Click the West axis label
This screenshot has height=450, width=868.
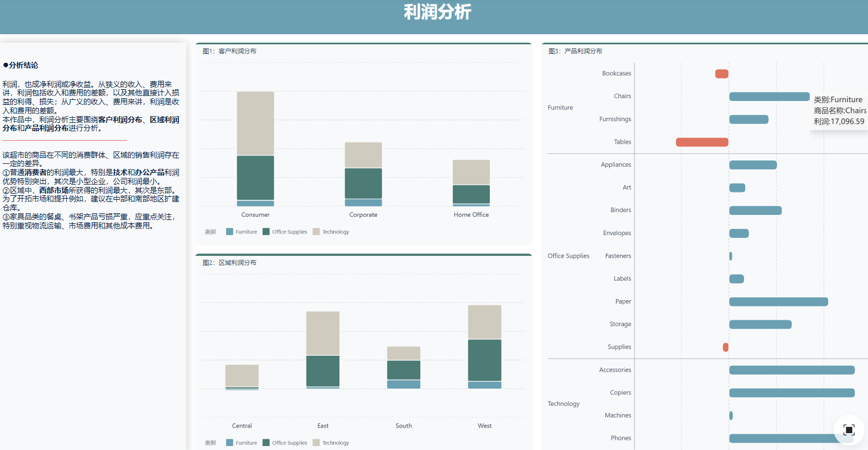pos(485,426)
